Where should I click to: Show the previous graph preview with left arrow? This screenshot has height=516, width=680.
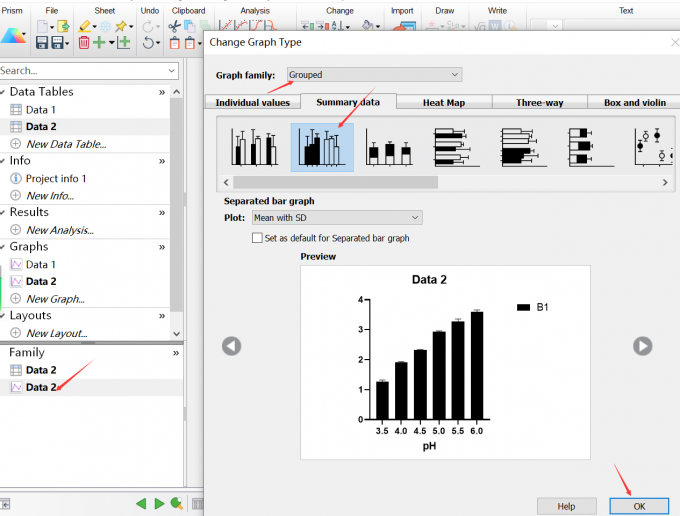[x=231, y=346]
